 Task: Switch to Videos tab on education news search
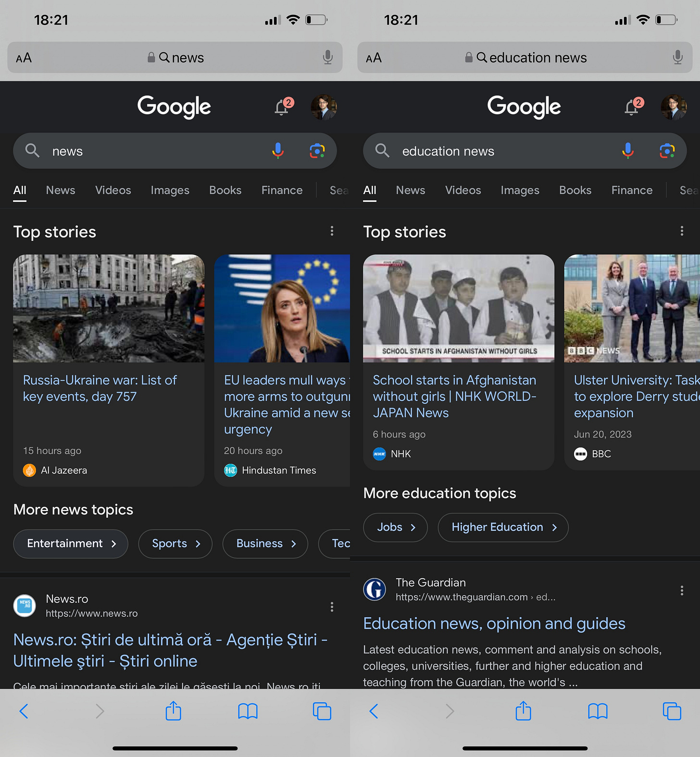coord(463,190)
